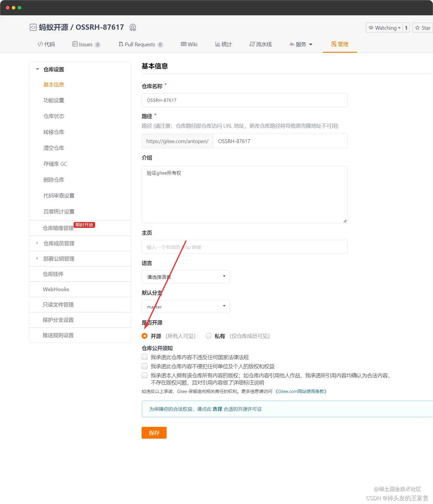The width and height of the screenshot is (433, 504).
Task: Open the 流水线 tab
Action: [261, 44]
